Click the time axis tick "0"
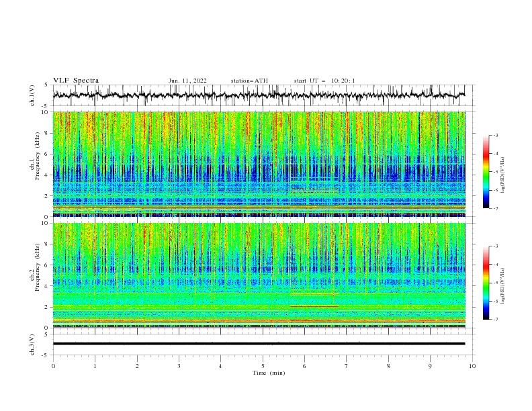 pyautogui.click(x=53, y=366)
